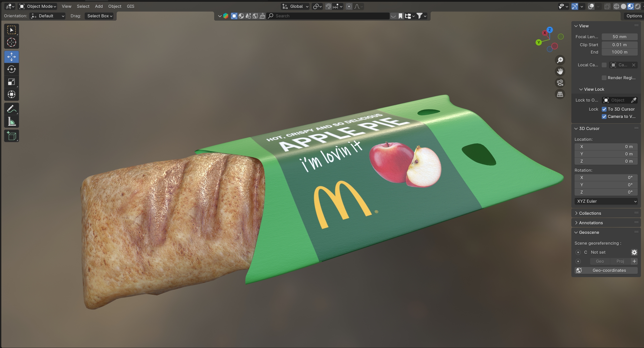The height and width of the screenshot is (348, 644).
Task: Select the Measure tool
Action: 11,122
